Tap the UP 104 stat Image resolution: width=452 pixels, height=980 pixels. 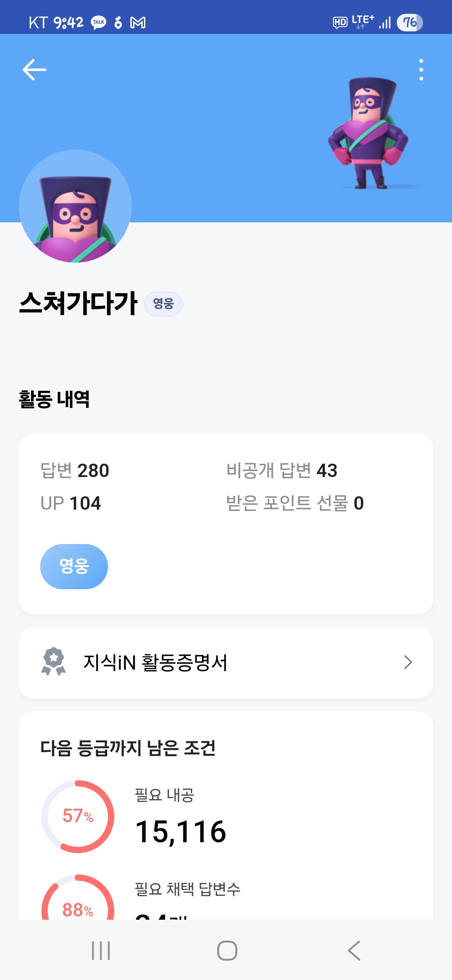71,503
